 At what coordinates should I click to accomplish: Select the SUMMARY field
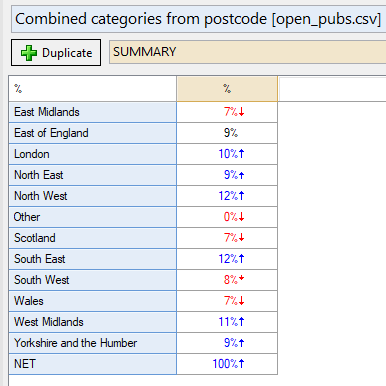(247, 52)
